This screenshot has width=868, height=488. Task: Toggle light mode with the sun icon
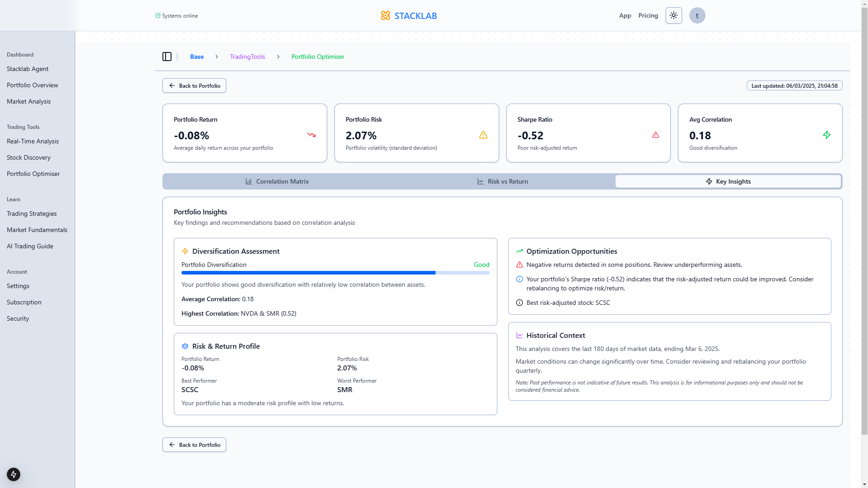673,15
